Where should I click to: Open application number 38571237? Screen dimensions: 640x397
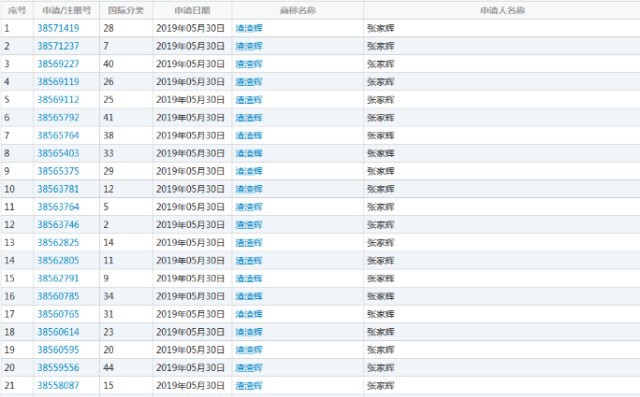[58, 46]
